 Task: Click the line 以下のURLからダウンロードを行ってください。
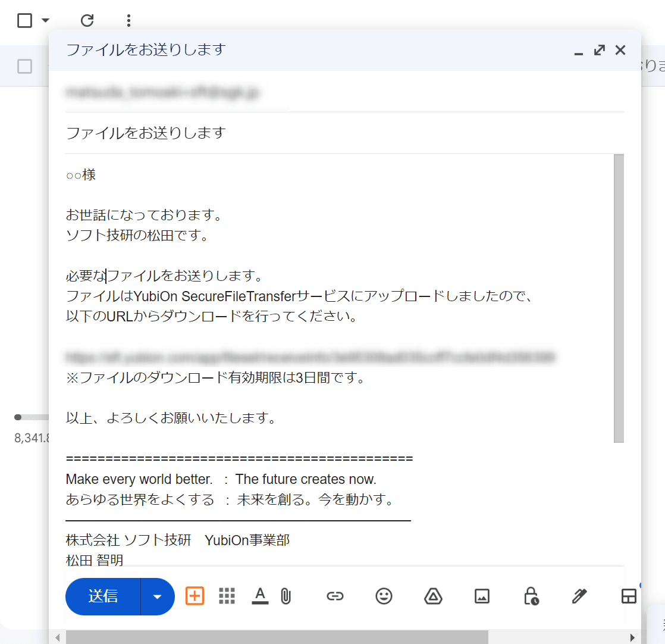pyautogui.click(x=211, y=317)
